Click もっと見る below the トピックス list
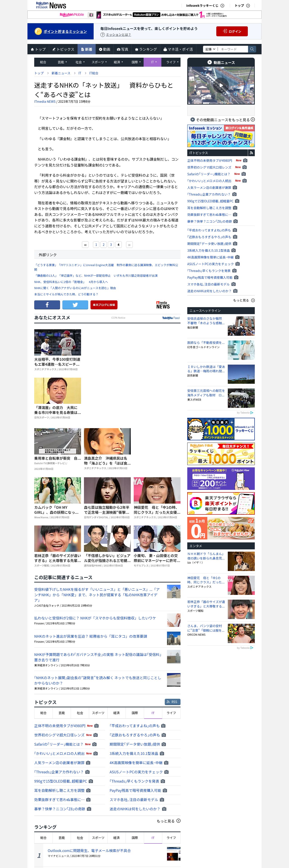The height and width of the screenshot is (868, 289). (169, 821)
